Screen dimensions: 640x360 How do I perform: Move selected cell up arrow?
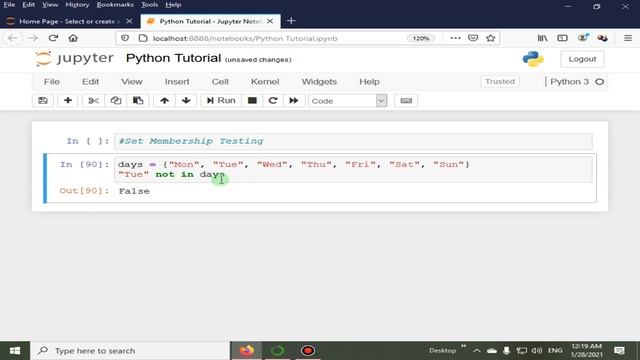(164, 100)
